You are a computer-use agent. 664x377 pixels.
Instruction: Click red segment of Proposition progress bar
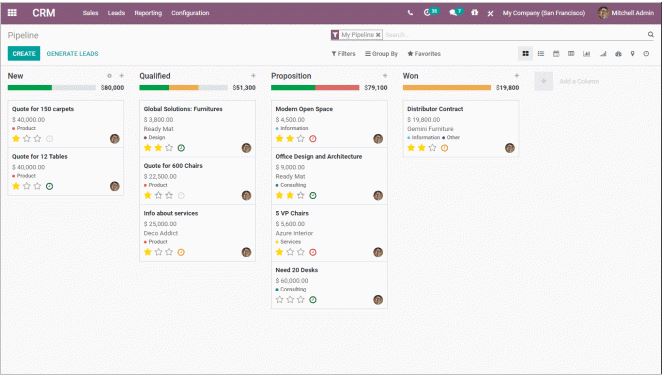tap(338, 88)
